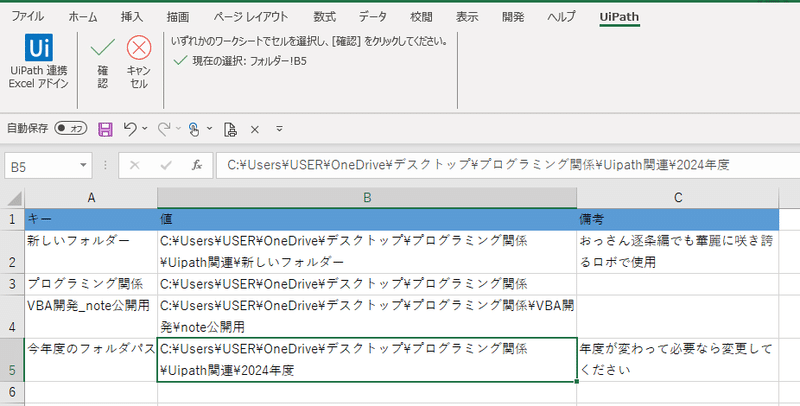This screenshot has height=406, width=800.
Task: Open the ファイル tab
Action: tap(28, 16)
